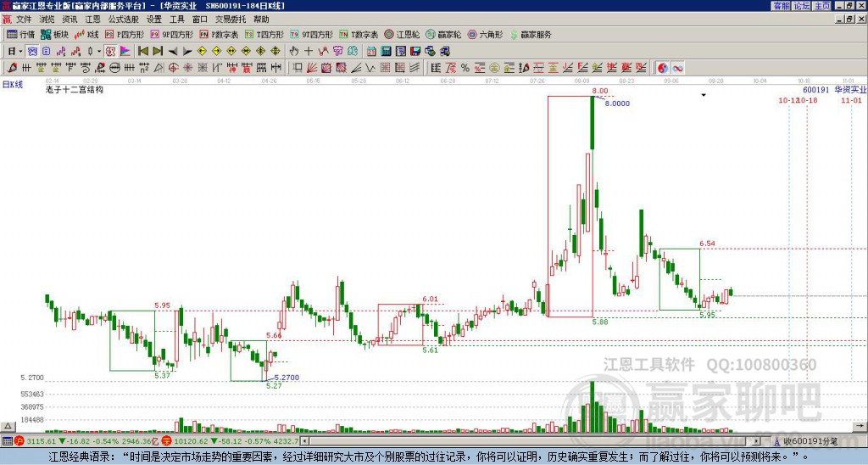Image resolution: width=868 pixels, height=465 pixels.
Task: Click the 主页 homepage button
Action: (x=822, y=6)
